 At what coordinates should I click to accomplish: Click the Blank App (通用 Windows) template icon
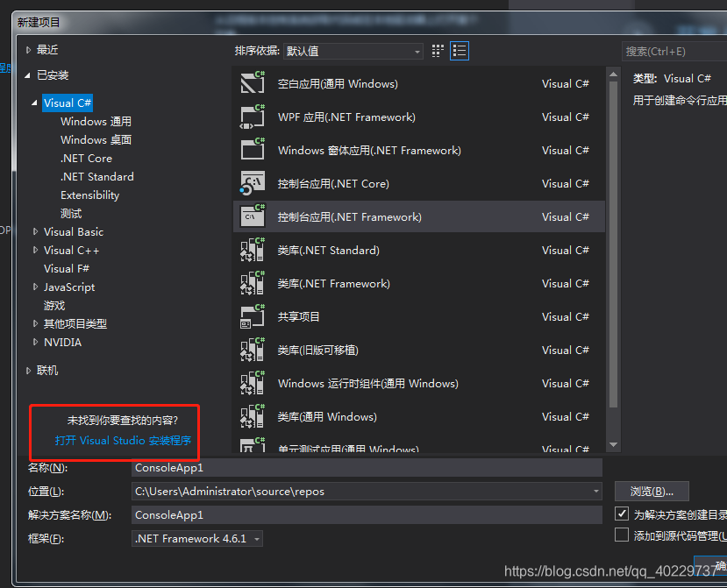click(253, 83)
